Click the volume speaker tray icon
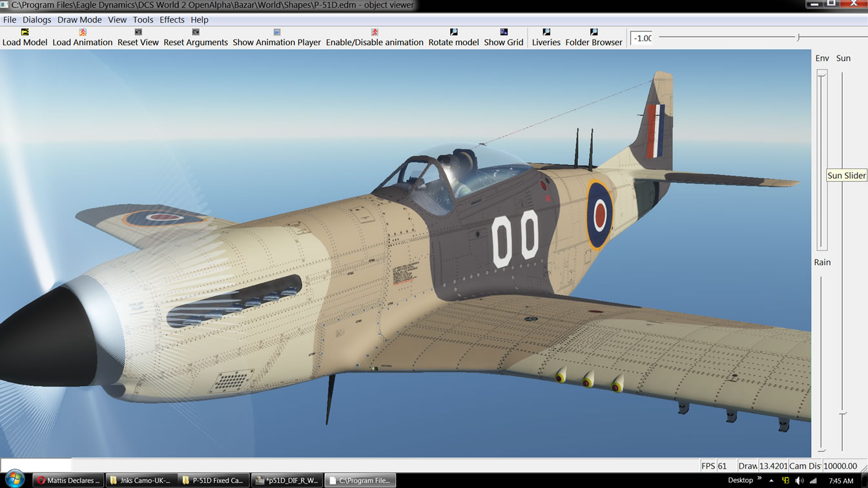This screenshot has height=488, width=868. point(800,480)
